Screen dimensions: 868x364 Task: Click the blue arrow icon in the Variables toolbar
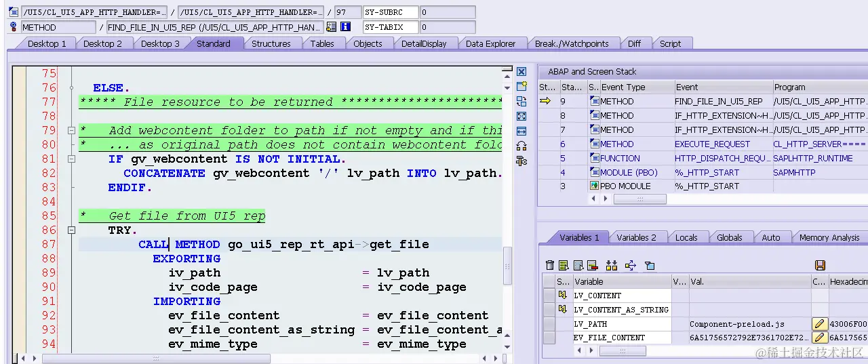pos(631,265)
